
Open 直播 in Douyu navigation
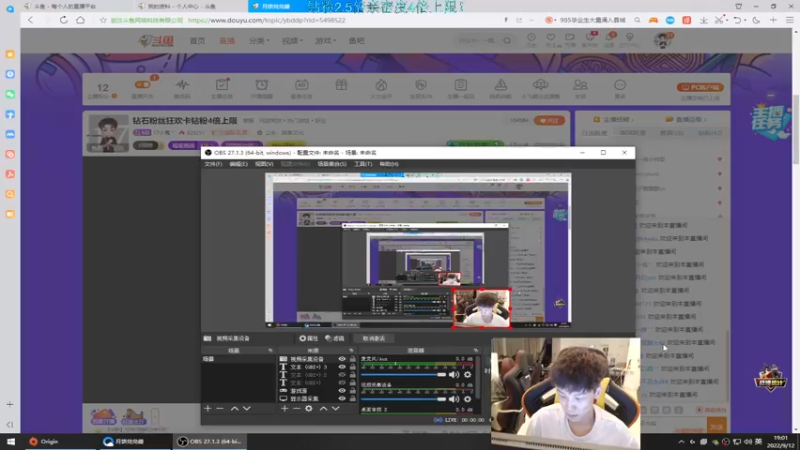pos(227,41)
